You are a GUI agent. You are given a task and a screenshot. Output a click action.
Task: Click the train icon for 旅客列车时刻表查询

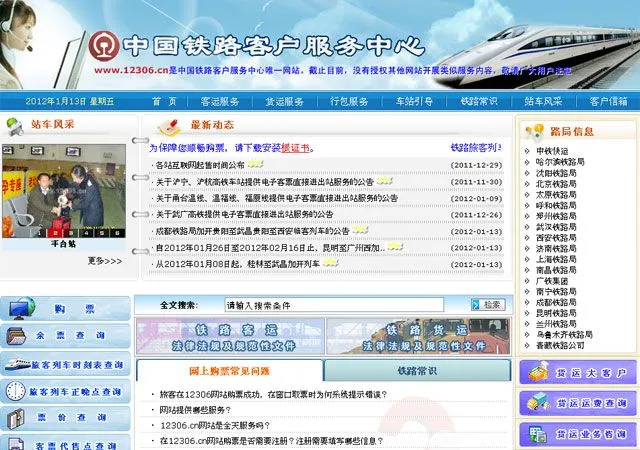17,364
